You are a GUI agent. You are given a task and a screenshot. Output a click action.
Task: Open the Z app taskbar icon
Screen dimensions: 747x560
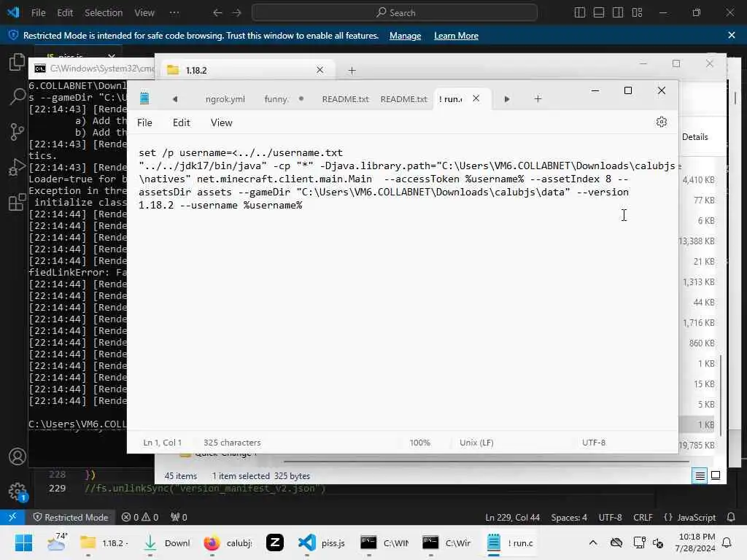(275, 542)
